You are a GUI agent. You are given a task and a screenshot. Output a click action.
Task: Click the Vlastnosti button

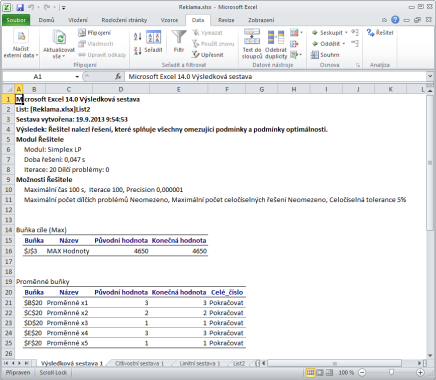[x=96, y=44]
